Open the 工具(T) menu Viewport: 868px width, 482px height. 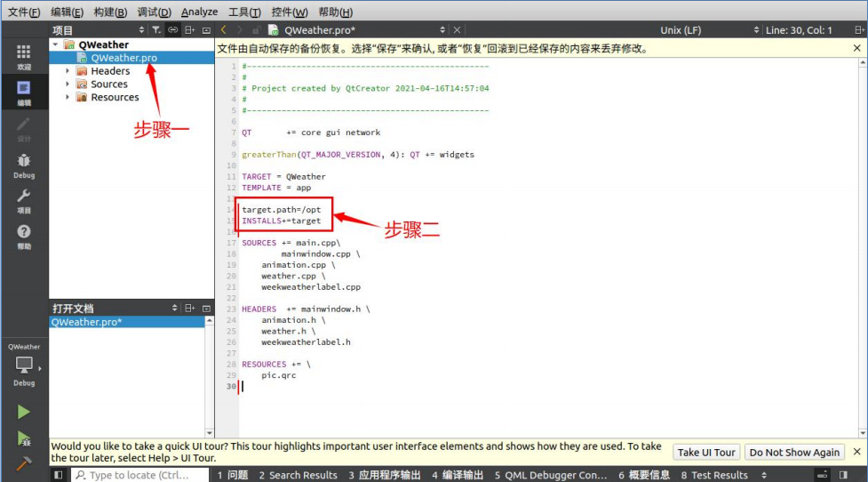[244, 12]
